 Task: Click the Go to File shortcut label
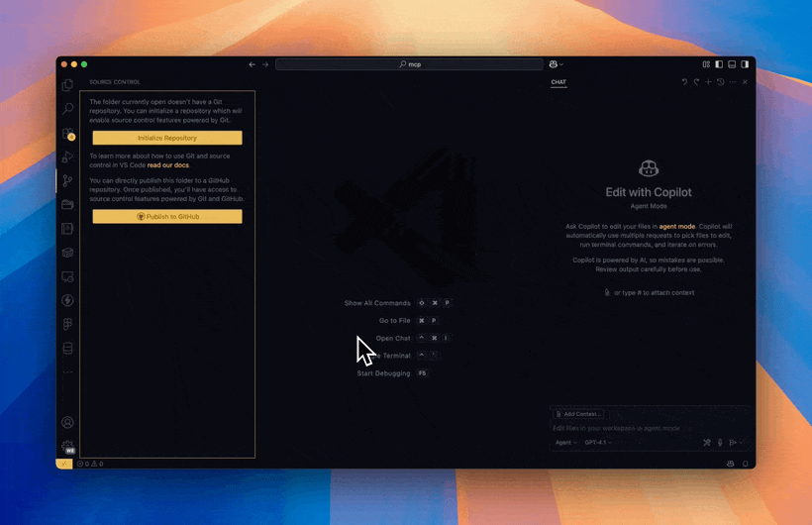[394, 321]
